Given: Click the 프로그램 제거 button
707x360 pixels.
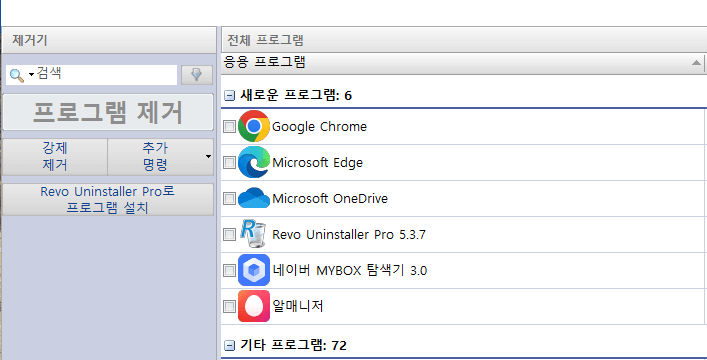Looking at the screenshot, I should click(x=108, y=112).
